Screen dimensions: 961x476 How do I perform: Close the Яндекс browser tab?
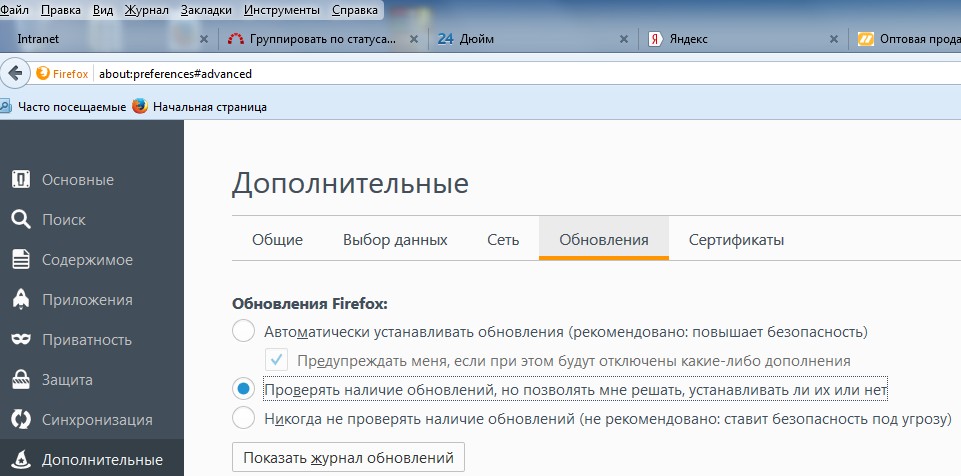(x=834, y=39)
